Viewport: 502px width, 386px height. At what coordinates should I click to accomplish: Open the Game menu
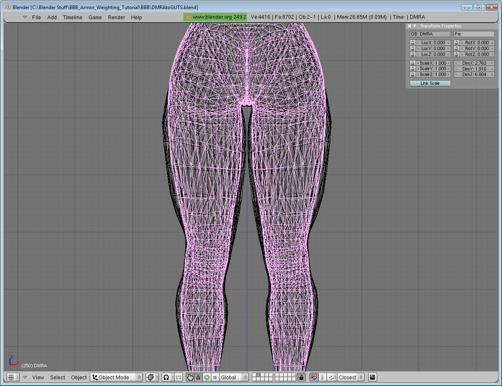(95, 17)
